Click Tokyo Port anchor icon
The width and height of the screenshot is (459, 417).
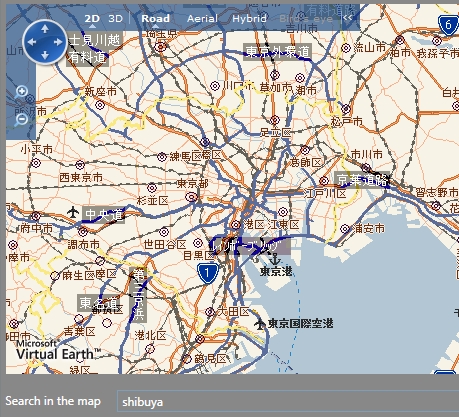tap(274, 259)
